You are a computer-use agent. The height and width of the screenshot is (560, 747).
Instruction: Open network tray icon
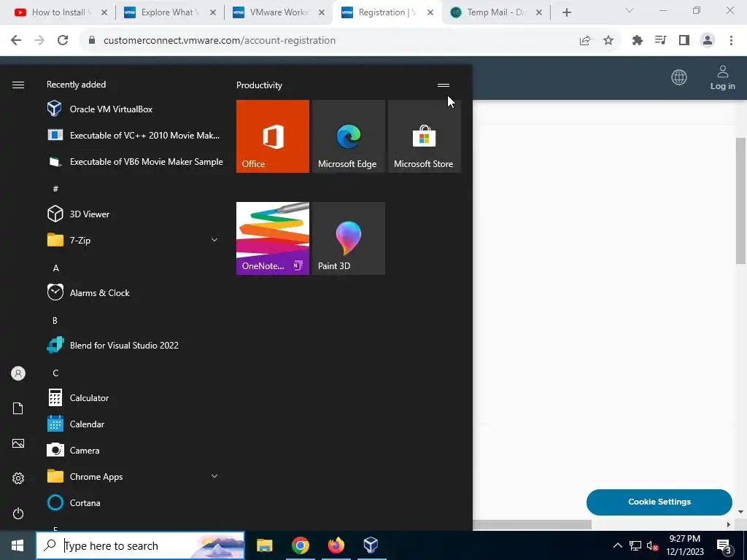click(635, 545)
